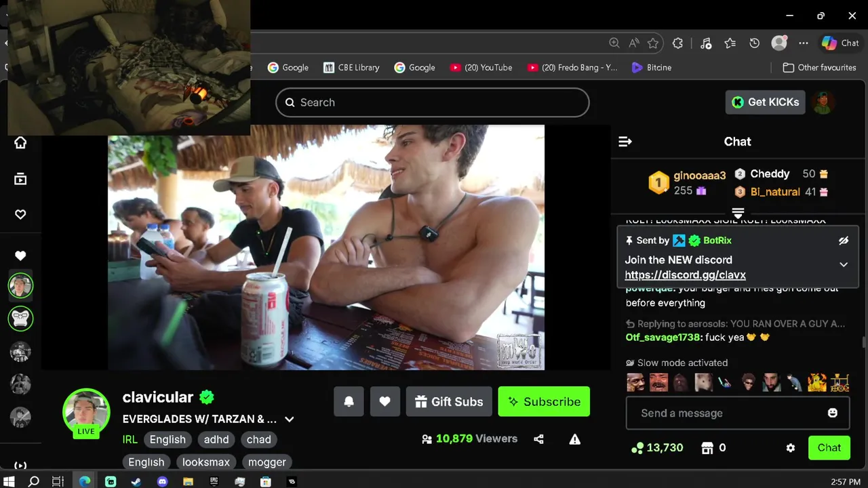Click the notification bell for clavicular
The width and height of the screenshot is (868, 488).
[x=349, y=401]
